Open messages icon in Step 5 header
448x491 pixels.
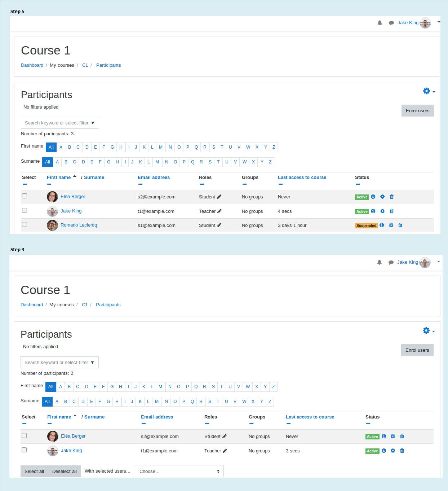click(391, 23)
